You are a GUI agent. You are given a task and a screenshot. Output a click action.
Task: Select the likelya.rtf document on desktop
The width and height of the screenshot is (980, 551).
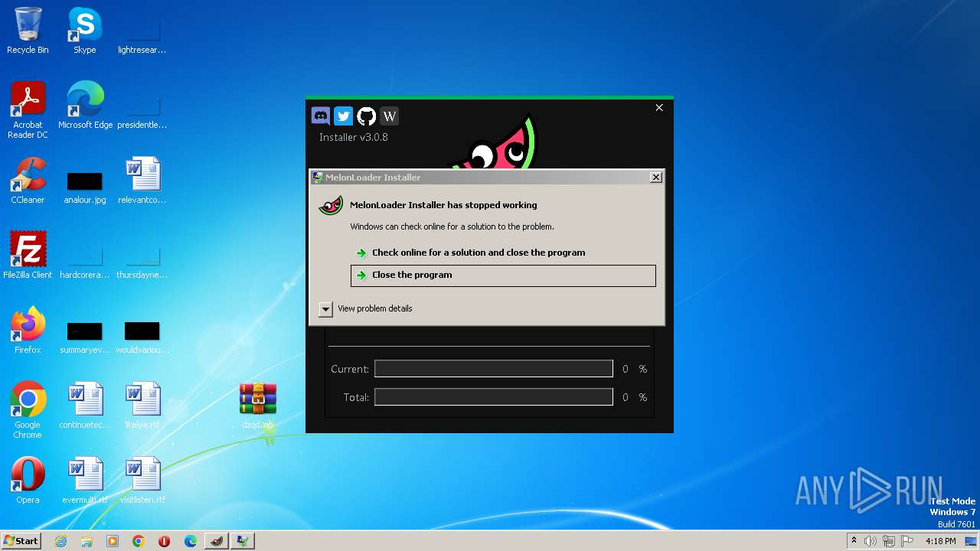tap(142, 406)
